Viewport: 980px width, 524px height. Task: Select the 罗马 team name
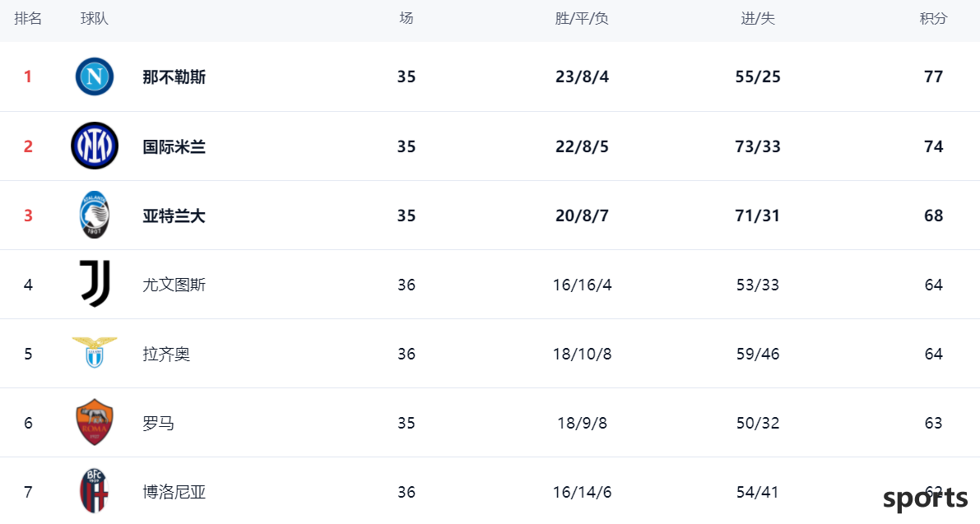click(158, 424)
